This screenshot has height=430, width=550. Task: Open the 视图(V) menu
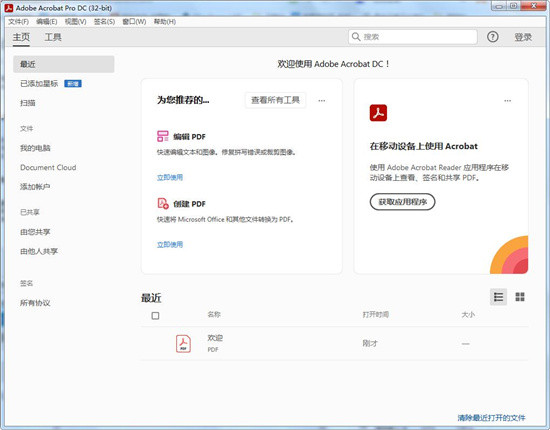point(75,22)
